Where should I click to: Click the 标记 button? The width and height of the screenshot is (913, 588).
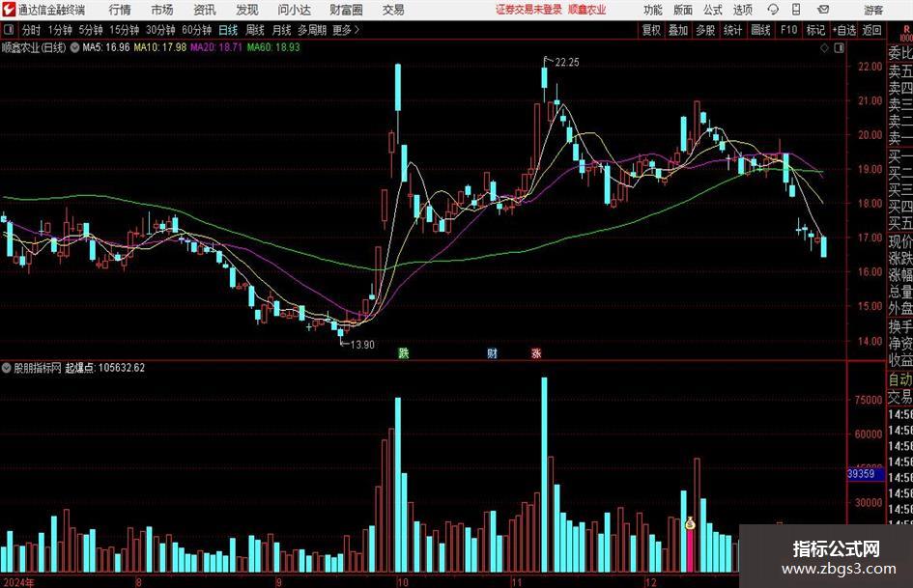(815, 30)
